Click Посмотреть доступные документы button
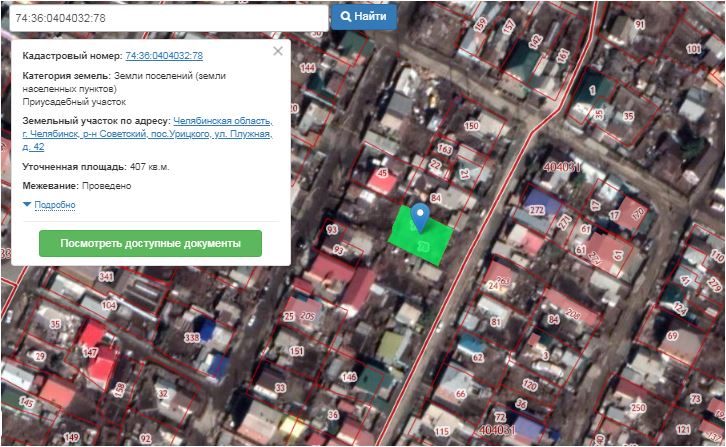726x447 pixels. (x=150, y=243)
